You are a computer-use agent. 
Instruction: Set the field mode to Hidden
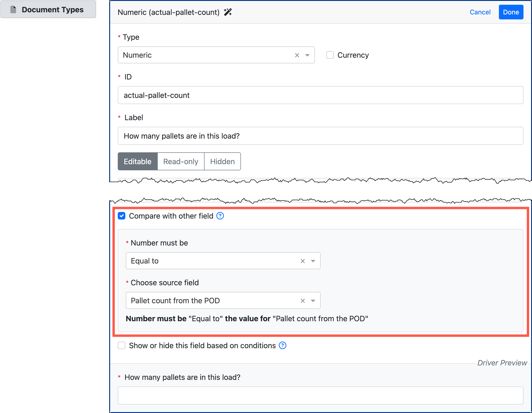222,162
